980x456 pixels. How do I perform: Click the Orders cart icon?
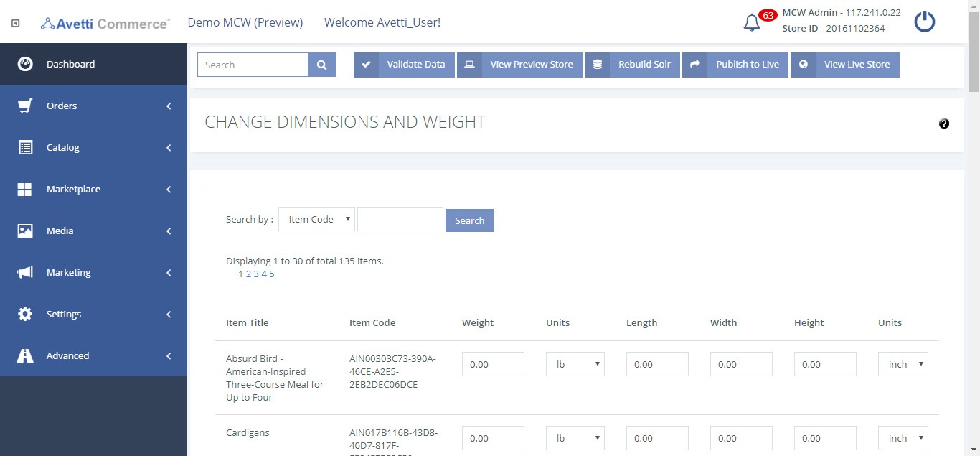(25, 106)
